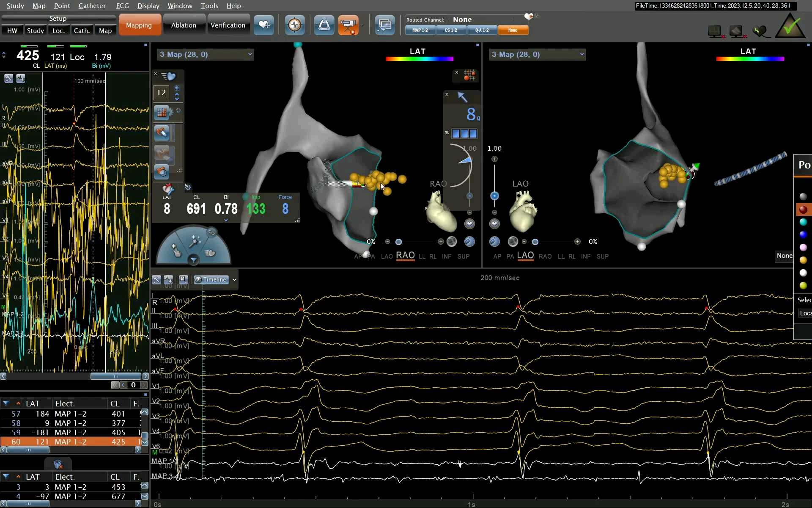Click the save icon in ECG timeline toolbar
Image resolution: width=812 pixels, height=508 pixels.
(x=183, y=279)
